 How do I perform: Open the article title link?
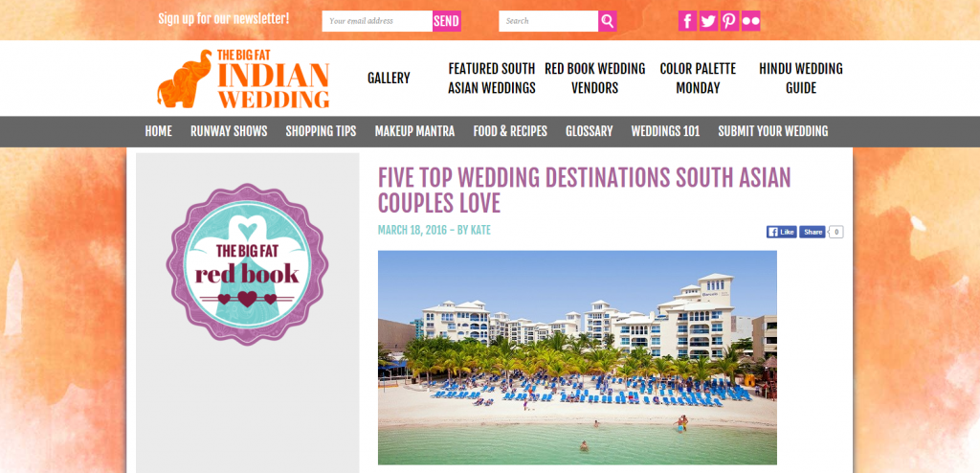[585, 191]
